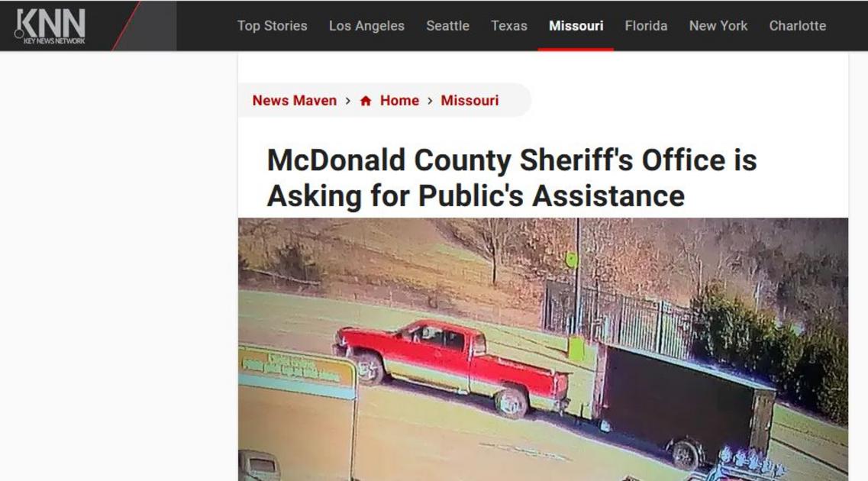Click the KNN Key News Network logo
This screenshot has height=481, width=868.
(x=50, y=26)
